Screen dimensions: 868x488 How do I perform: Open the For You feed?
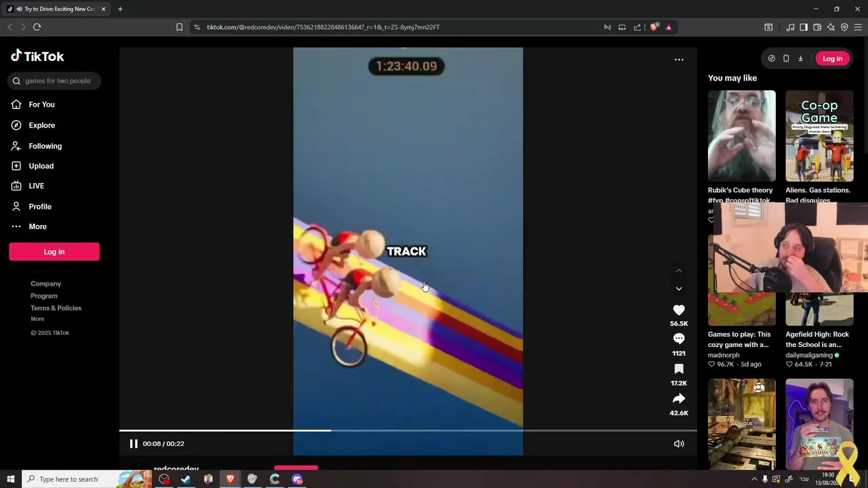click(x=42, y=104)
